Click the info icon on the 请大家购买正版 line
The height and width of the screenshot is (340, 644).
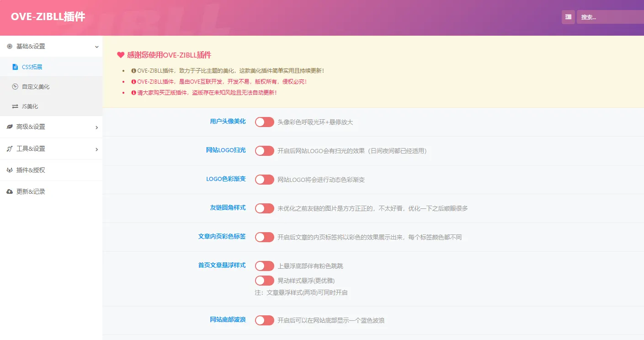(133, 93)
